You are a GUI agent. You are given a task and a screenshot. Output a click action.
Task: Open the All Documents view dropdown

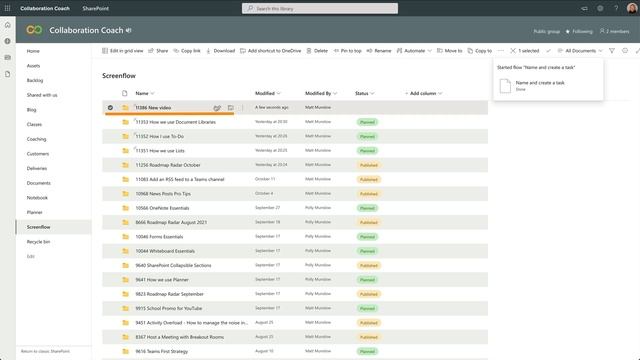pos(580,51)
